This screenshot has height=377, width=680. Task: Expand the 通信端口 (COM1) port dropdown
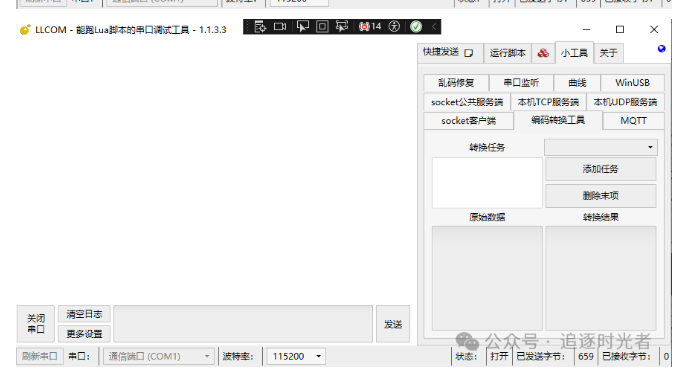click(159, 357)
